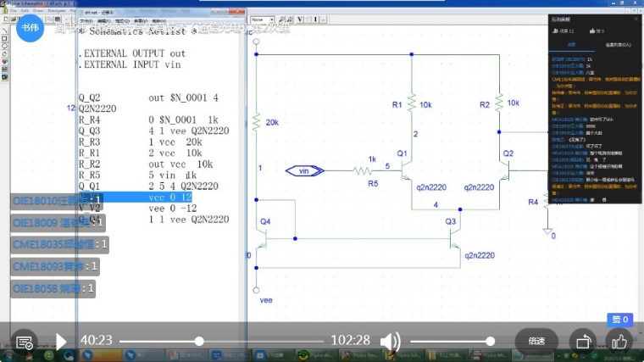The image size is (644, 362).
Task: Click the '.EXTERNAL OUTPUT out' line in Notepad
Action: point(132,53)
